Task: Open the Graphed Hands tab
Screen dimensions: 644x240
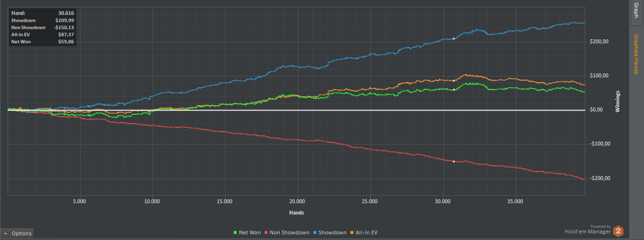Action: (636, 54)
